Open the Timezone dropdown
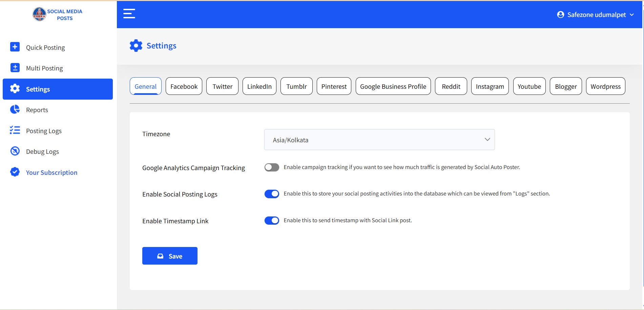The image size is (644, 310). [379, 140]
